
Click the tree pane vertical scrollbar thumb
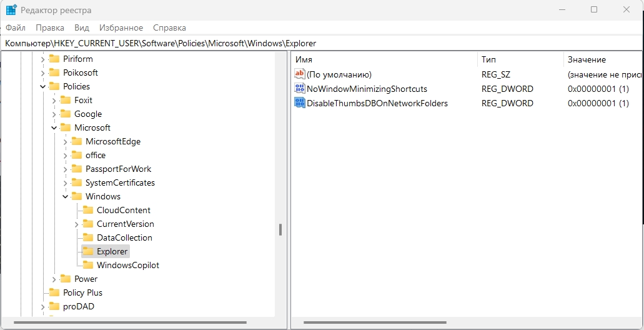click(280, 229)
